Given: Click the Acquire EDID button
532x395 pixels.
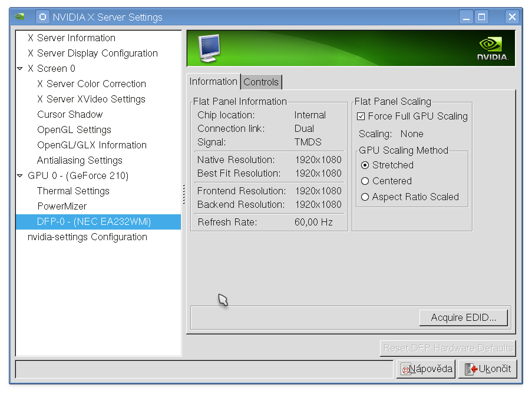Looking at the screenshot, I should click(464, 317).
